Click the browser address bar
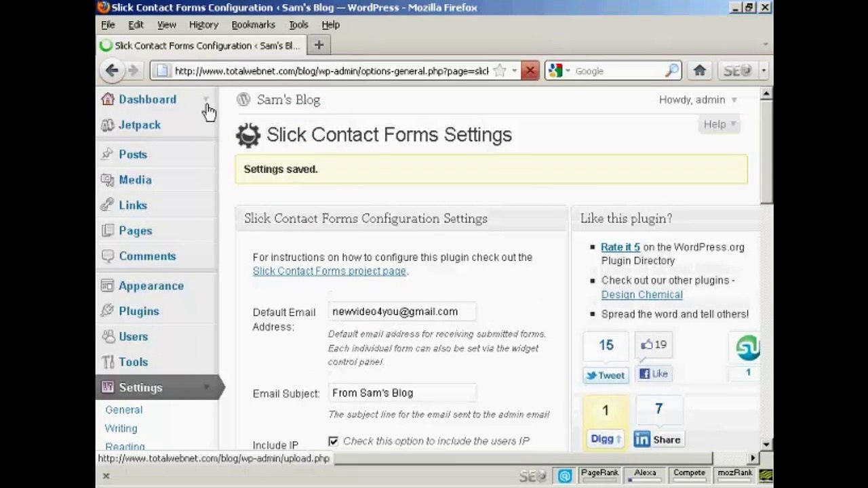The width and height of the screenshot is (868, 488). coord(331,70)
